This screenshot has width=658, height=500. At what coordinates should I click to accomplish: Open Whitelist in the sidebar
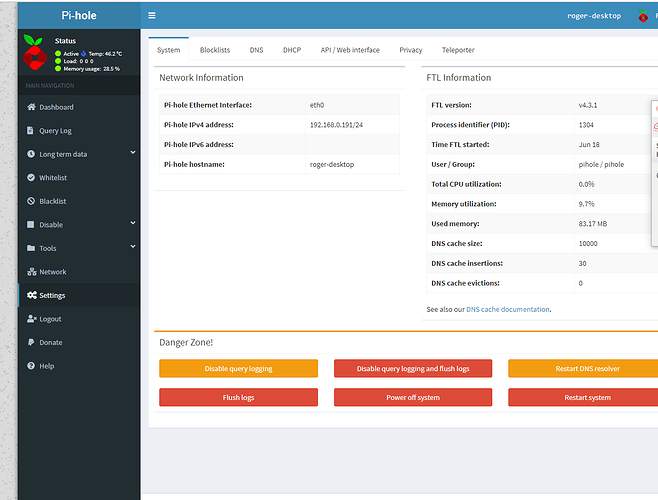tap(79, 178)
